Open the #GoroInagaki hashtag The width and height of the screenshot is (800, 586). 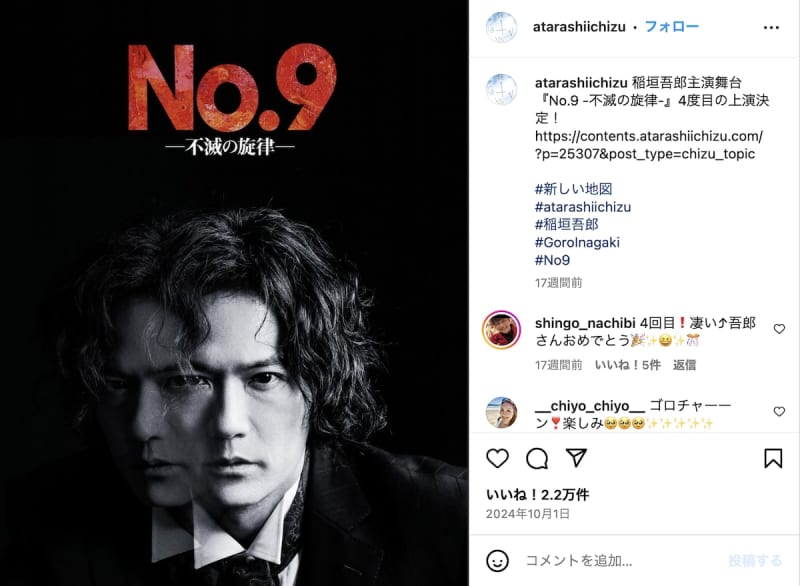click(577, 242)
